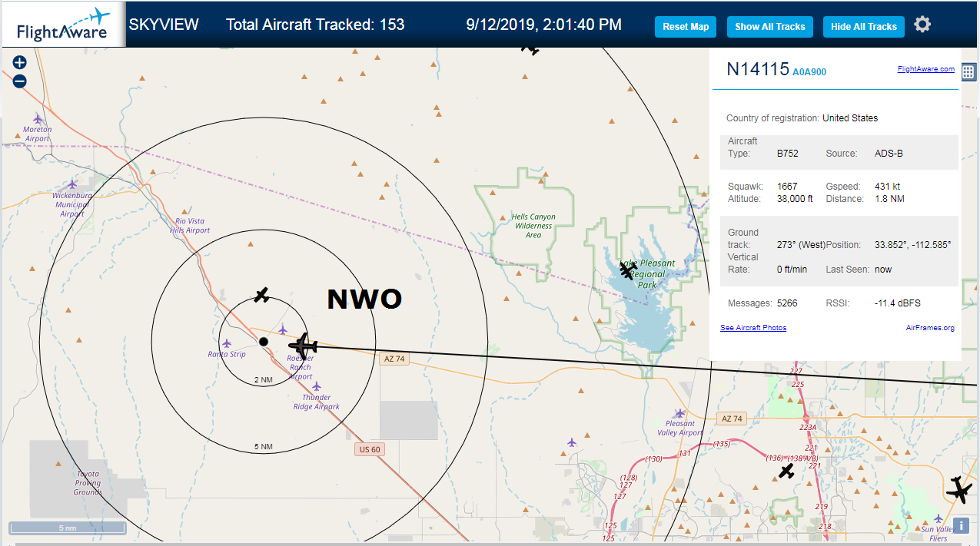Viewport: 980px width, 546px height.
Task: Click Reset Map button
Action: click(686, 27)
